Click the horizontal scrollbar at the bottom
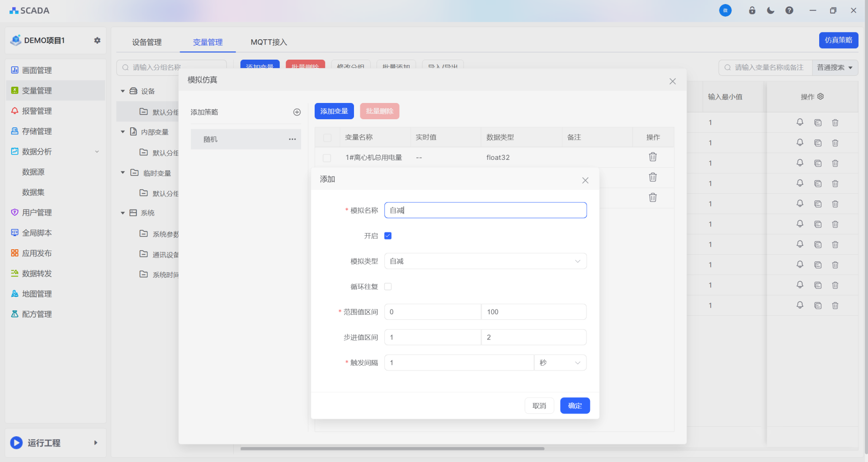Viewport: 868px width, 462px height. (392, 448)
